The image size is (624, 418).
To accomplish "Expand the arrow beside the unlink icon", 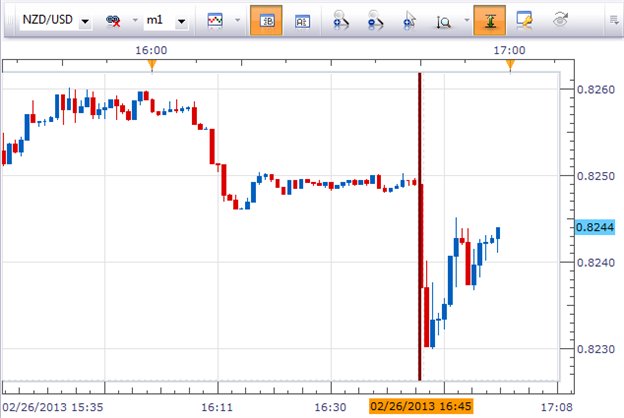I will click(x=135, y=20).
